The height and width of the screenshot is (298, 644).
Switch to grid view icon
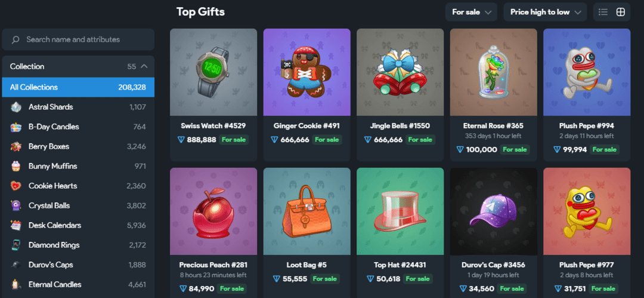click(621, 12)
